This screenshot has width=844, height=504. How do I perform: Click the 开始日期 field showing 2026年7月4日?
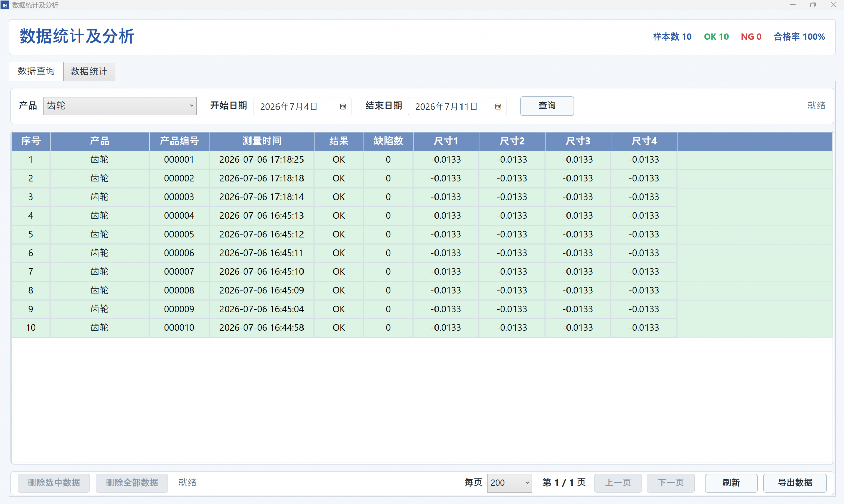coord(302,106)
